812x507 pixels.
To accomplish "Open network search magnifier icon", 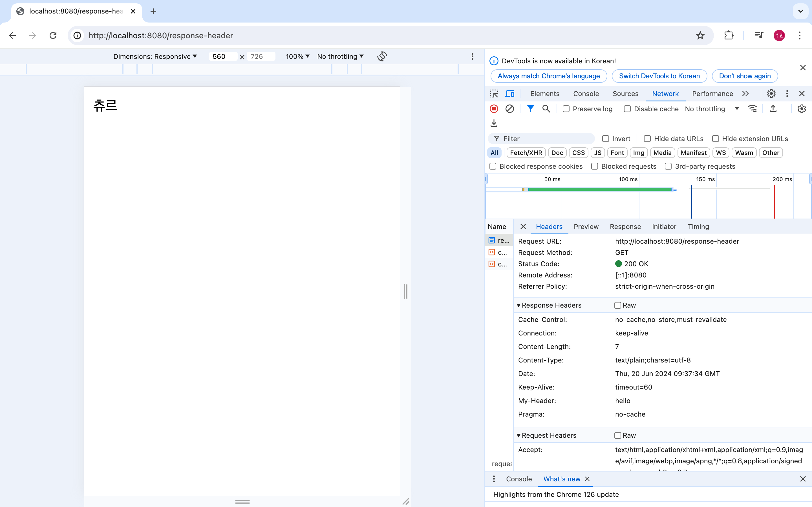I will click(x=546, y=109).
